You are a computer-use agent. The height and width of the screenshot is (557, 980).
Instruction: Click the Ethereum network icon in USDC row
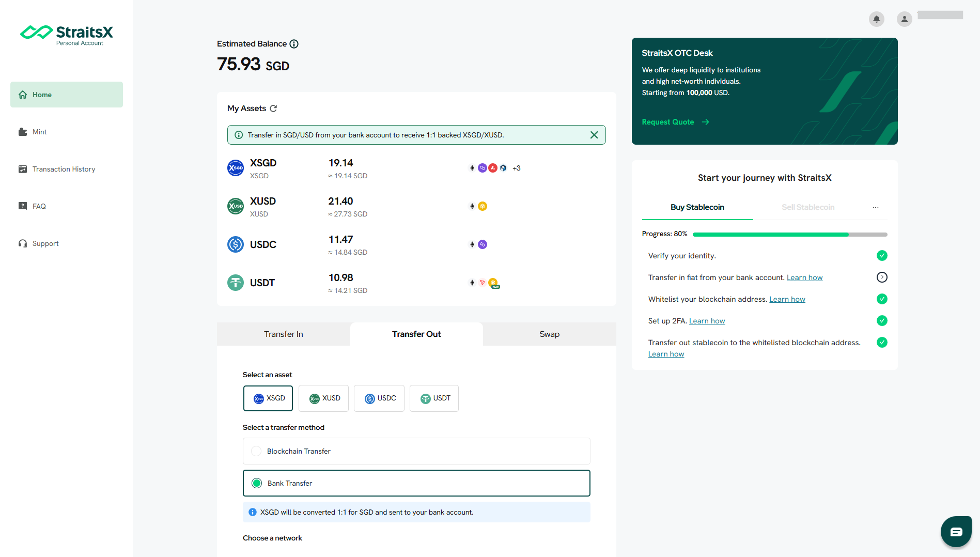pos(472,244)
